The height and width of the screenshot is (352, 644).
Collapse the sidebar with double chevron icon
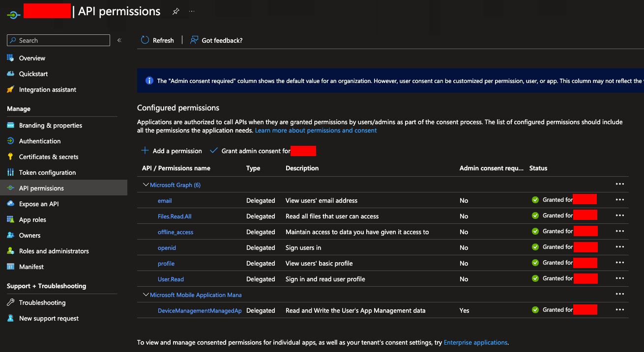tap(119, 40)
